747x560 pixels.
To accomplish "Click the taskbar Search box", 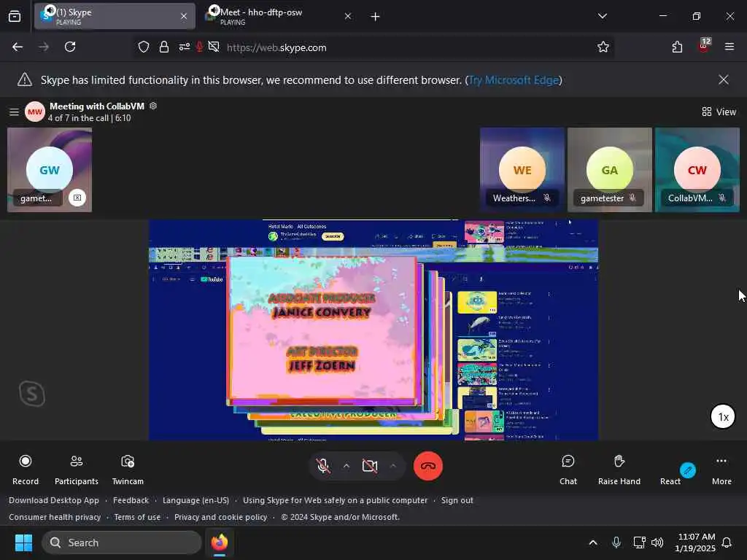I will click(122, 542).
